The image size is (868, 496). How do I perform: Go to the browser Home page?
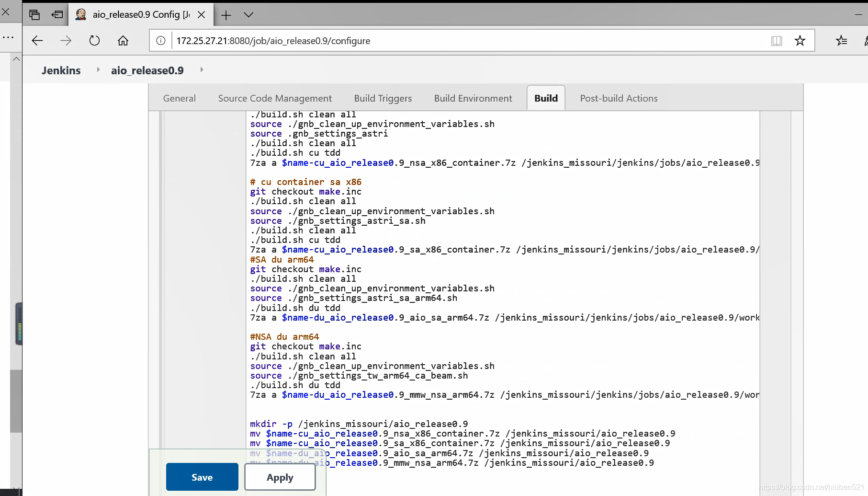pos(123,41)
